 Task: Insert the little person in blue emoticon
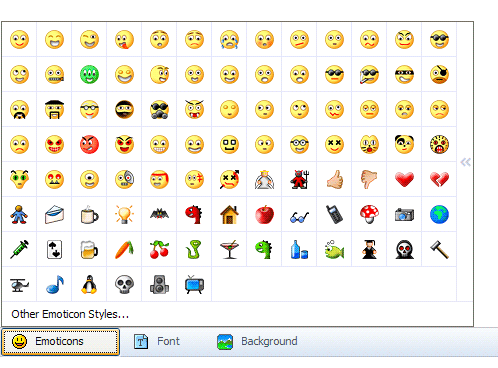[19, 214]
